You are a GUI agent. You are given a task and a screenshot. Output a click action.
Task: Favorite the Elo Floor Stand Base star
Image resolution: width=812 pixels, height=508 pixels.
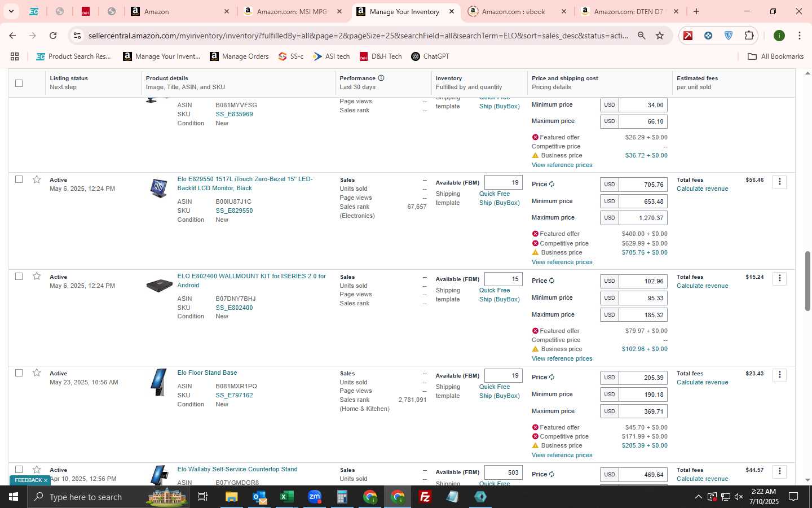click(37, 373)
